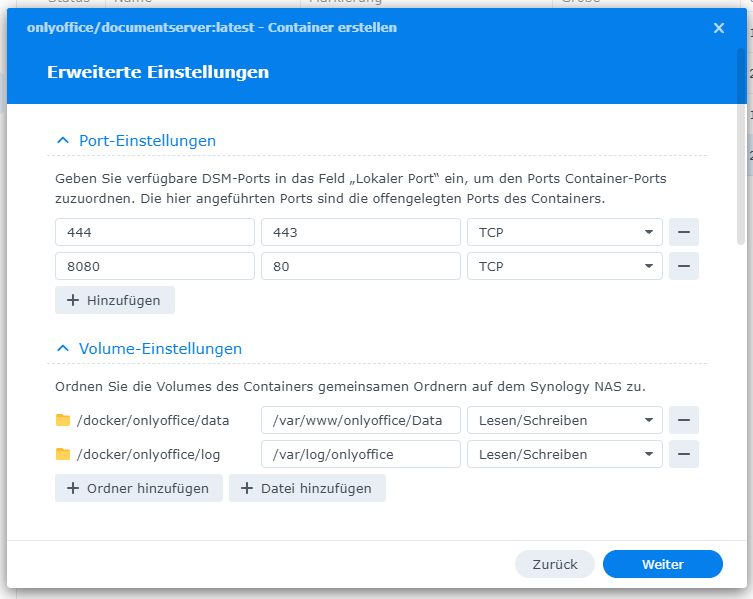The width and height of the screenshot is (753, 599).
Task: Remove the /docker/onlyoffice/data volume row
Action: tap(684, 420)
